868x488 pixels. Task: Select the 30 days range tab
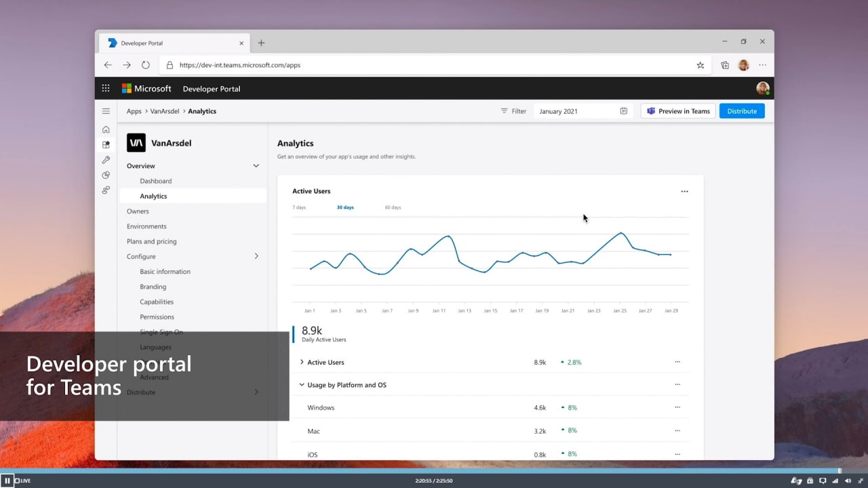(345, 207)
